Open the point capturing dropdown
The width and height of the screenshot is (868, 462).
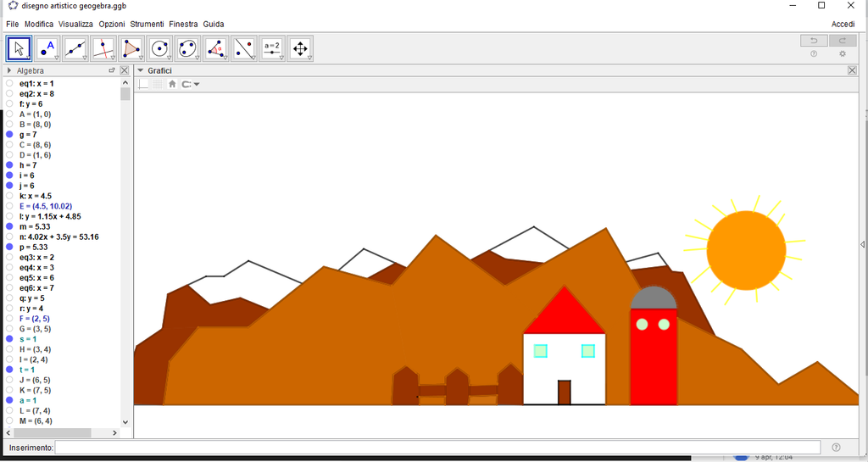point(191,85)
